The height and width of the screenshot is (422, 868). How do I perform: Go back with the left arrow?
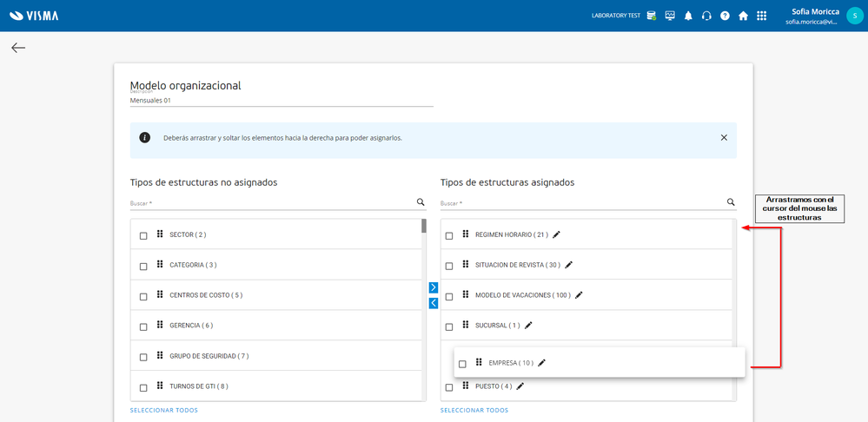pyautogui.click(x=18, y=48)
